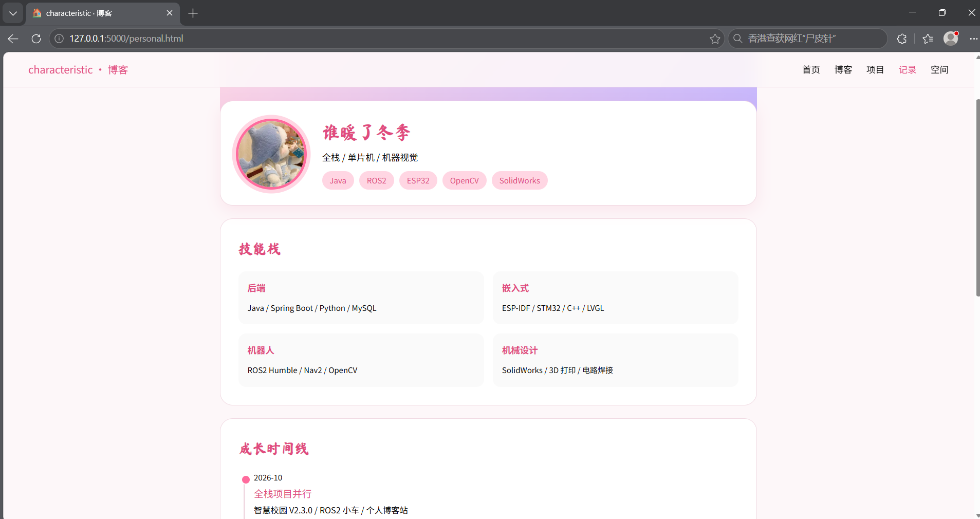Click the text 'SolidWorks / 3D 打印 / 电路焊接'
Viewport: 980px width, 519px height.
(x=558, y=370)
